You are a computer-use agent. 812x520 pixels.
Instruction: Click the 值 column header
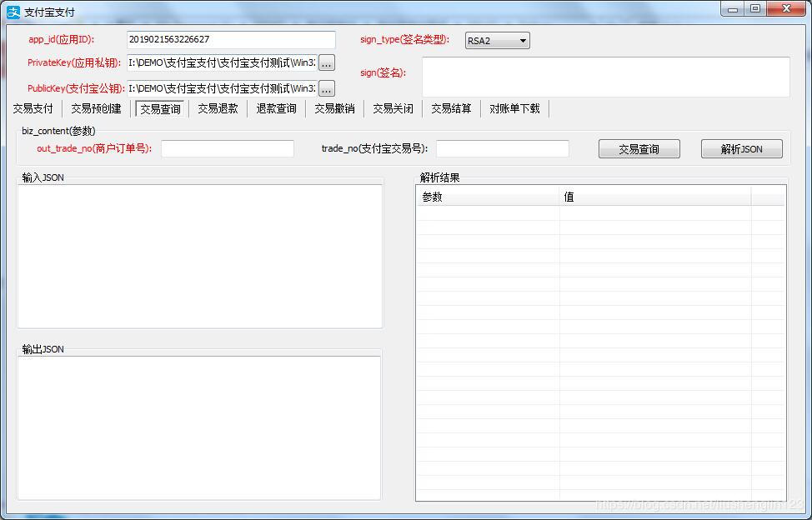pos(655,197)
